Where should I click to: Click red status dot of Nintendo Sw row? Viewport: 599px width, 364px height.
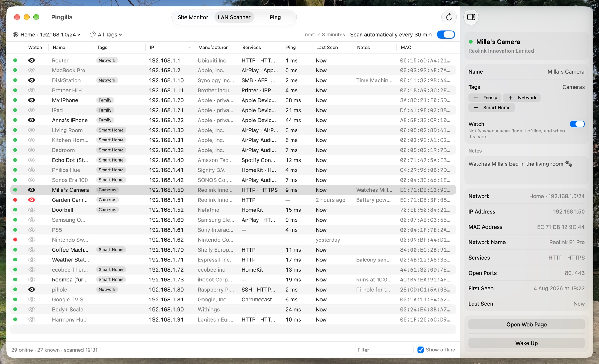tap(15, 240)
